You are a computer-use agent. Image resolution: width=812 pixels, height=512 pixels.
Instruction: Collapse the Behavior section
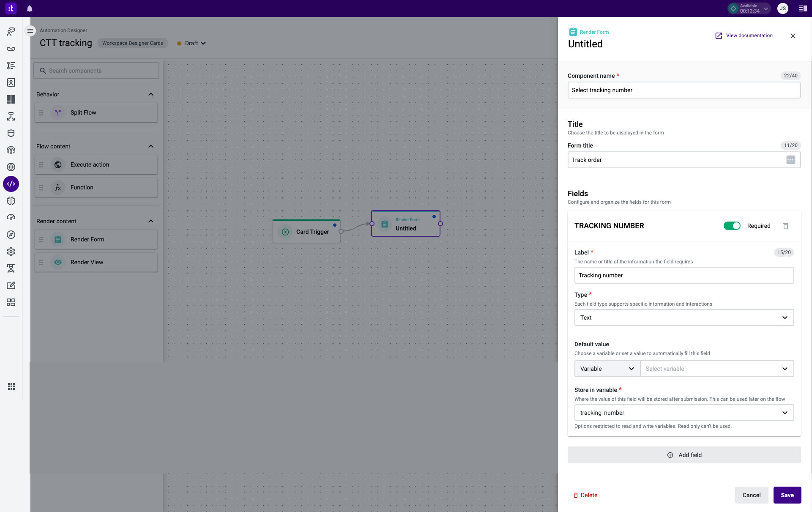[151, 94]
